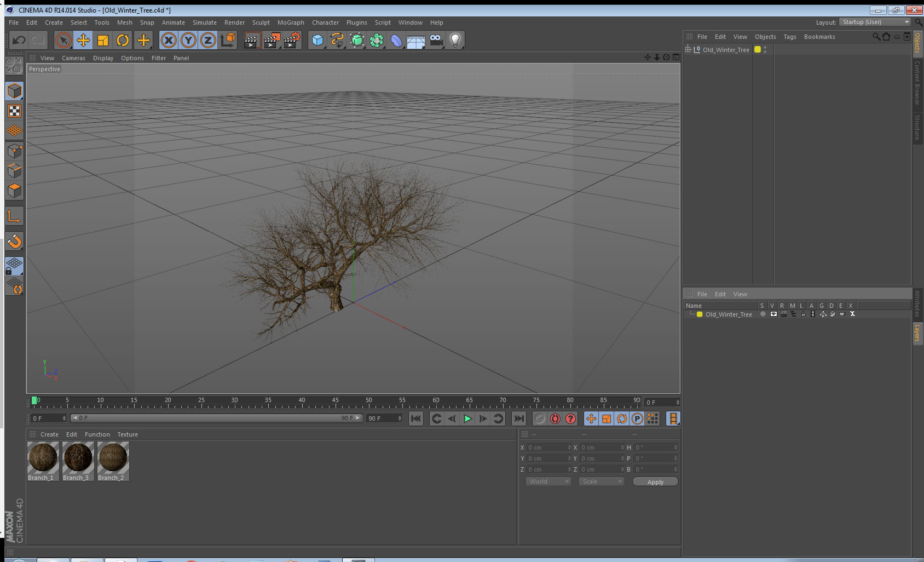Click the Object Manager search icon

(x=876, y=37)
